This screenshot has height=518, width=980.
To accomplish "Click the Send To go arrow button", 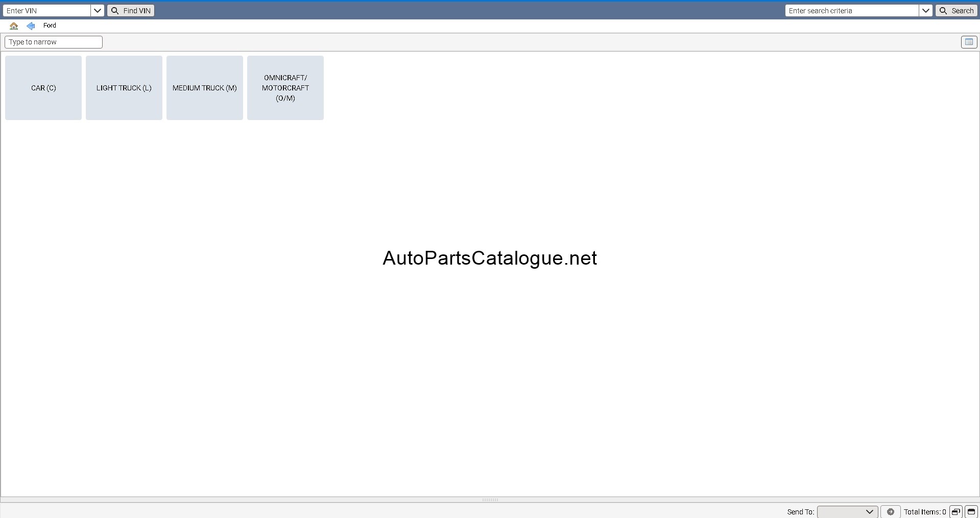I will (x=890, y=511).
